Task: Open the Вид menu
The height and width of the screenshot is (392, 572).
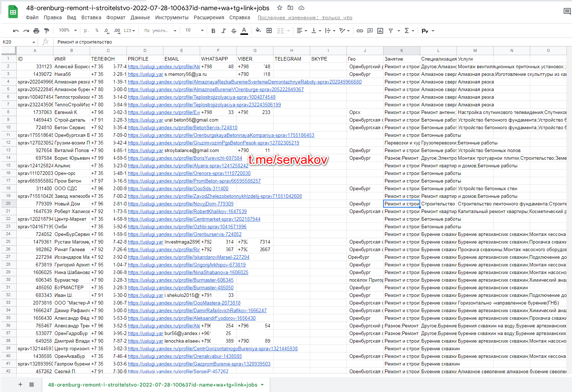Action: (x=72, y=17)
